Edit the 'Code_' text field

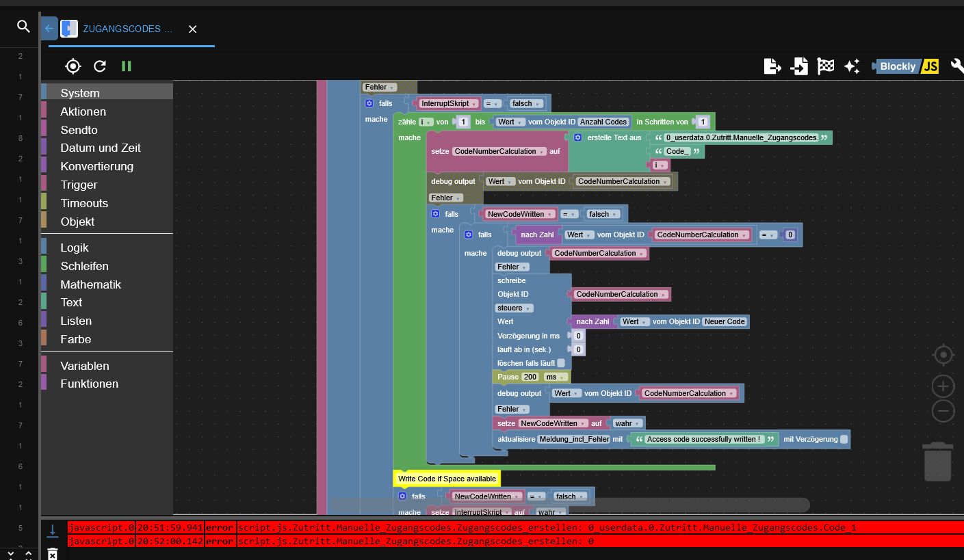[677, 151]
